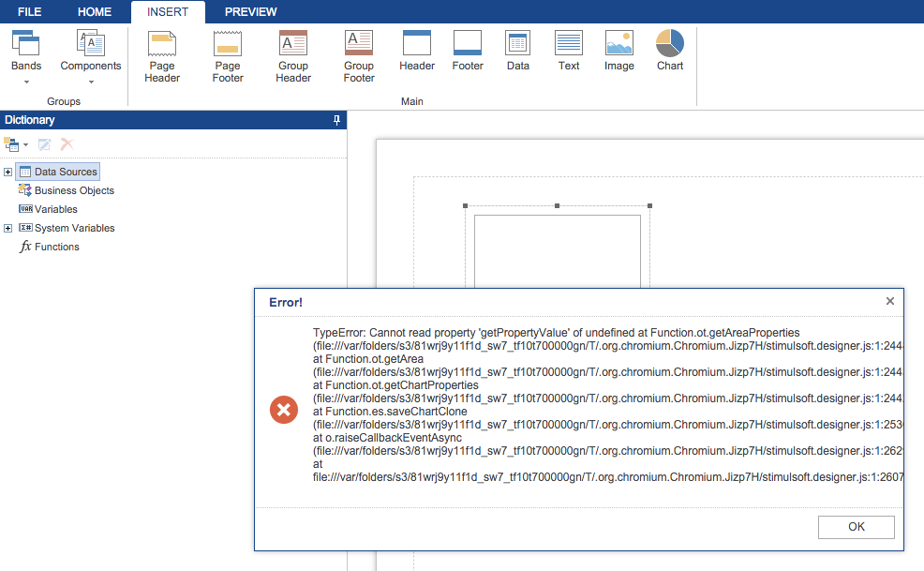Screen dimensions: 924x571
Task: Insert a Text component
Action: (x=569, y=52)
